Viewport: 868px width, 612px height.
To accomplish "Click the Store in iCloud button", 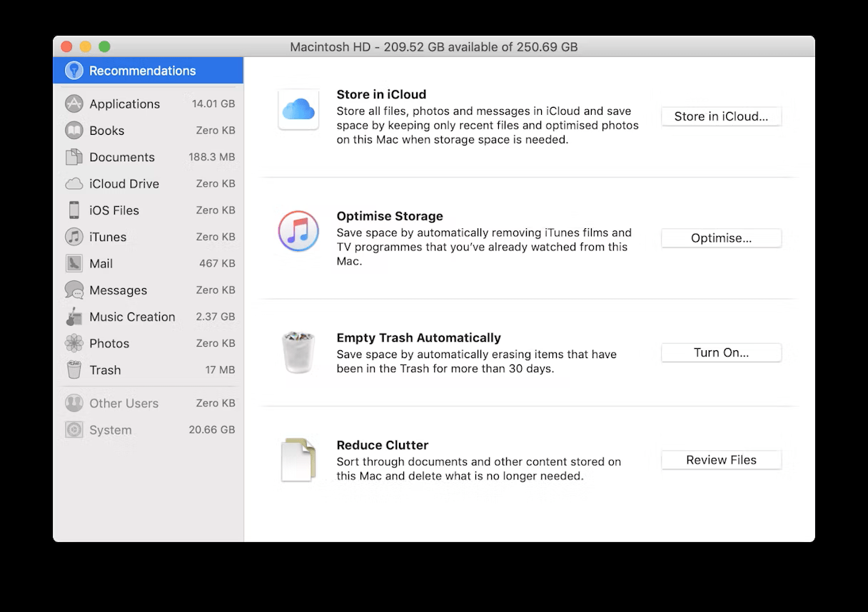I will tap(721, 116).
